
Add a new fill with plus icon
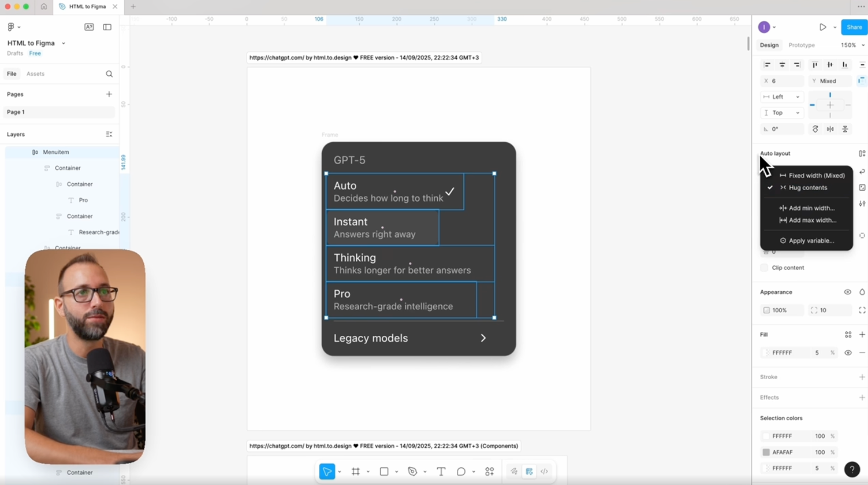(x=862, y=335)
